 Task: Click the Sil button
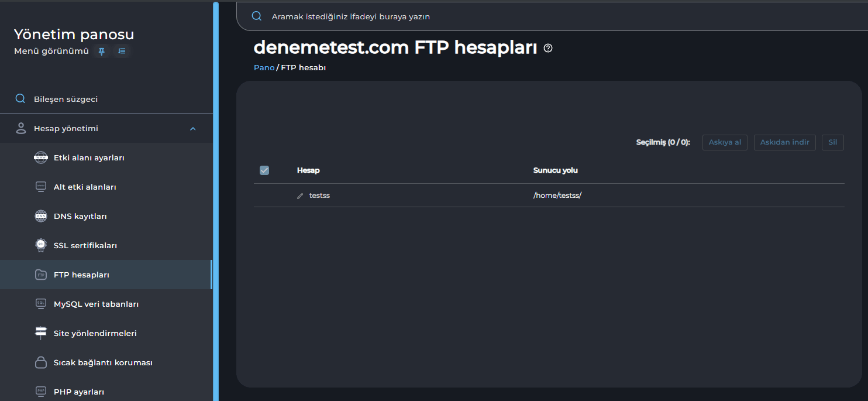832,142
